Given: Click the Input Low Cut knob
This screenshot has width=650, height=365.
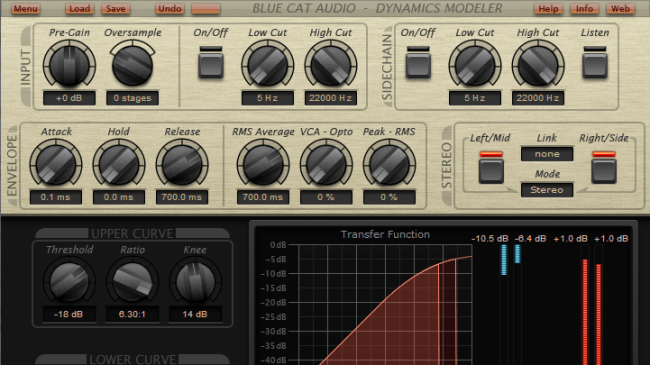Looking at the screenshot, I should (267, 65).
